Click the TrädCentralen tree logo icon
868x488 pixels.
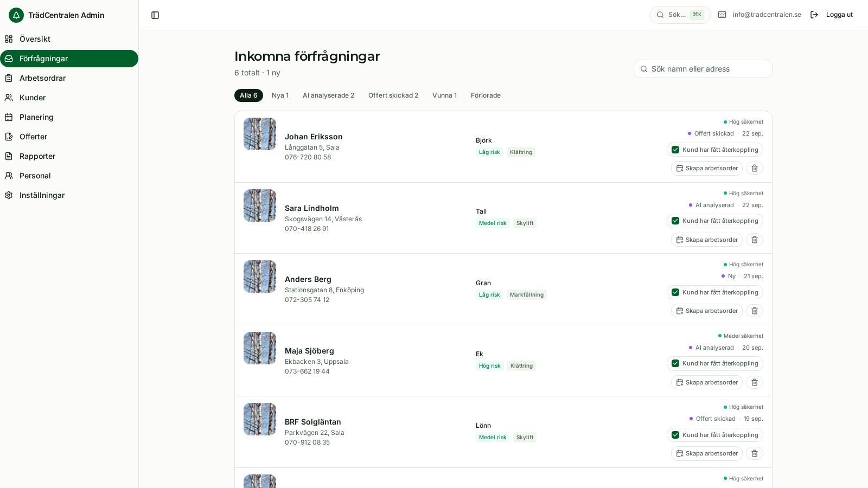pyautogui.click(x=16, y=15)
